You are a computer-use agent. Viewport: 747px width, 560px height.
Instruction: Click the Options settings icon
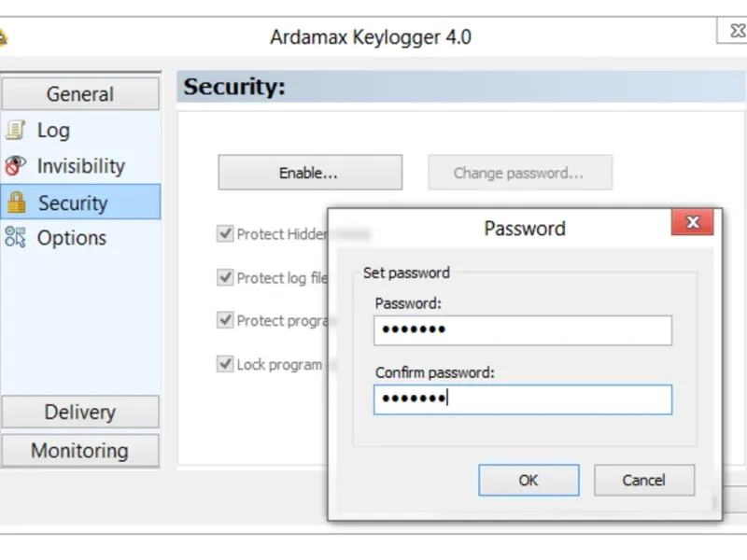[x=15, y=237]
